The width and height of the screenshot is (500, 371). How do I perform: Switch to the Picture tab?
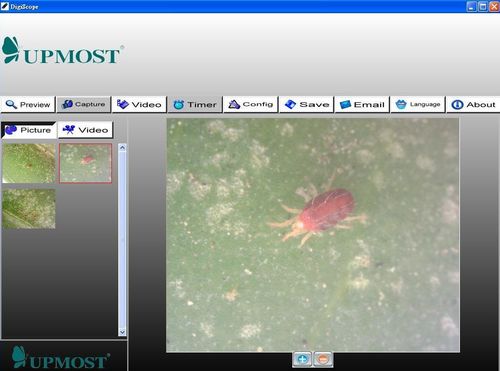coord(29,130)
